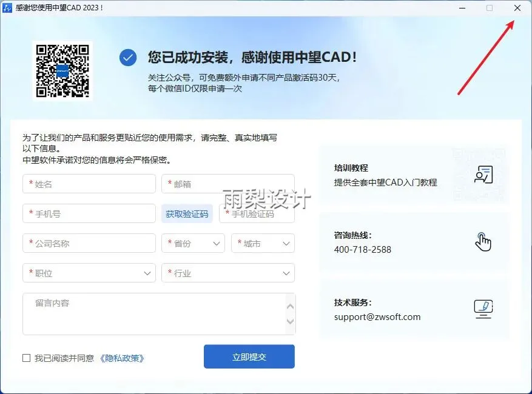Viewport: 532px width, 394px height.
Task: Click message box scroll up arrow
Action: tap(291, 307)
